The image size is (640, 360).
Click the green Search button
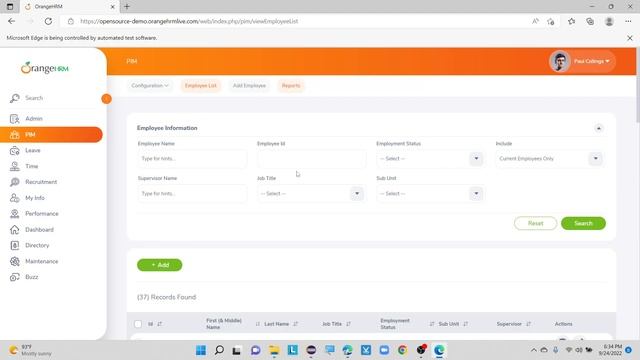[x=583, y=224]
